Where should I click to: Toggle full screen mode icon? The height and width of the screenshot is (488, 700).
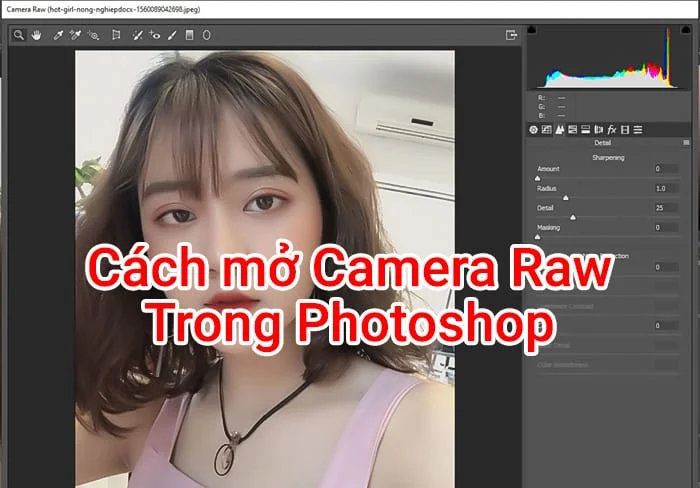coord(511,35)
